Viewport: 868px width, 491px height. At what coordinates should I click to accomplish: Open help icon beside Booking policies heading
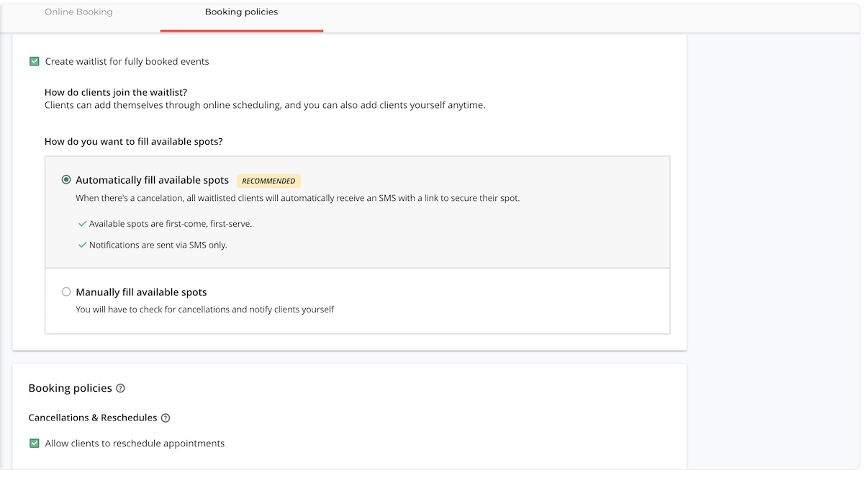(120, 389)
